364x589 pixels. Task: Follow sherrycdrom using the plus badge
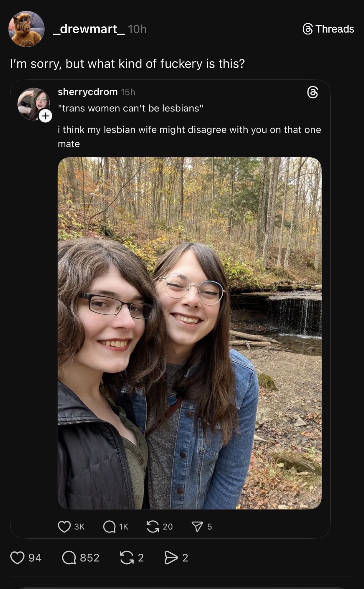[45, 116]
